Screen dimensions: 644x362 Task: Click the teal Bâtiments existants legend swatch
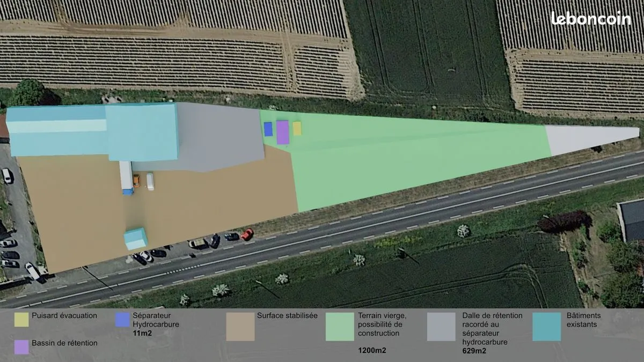point(547,327)
